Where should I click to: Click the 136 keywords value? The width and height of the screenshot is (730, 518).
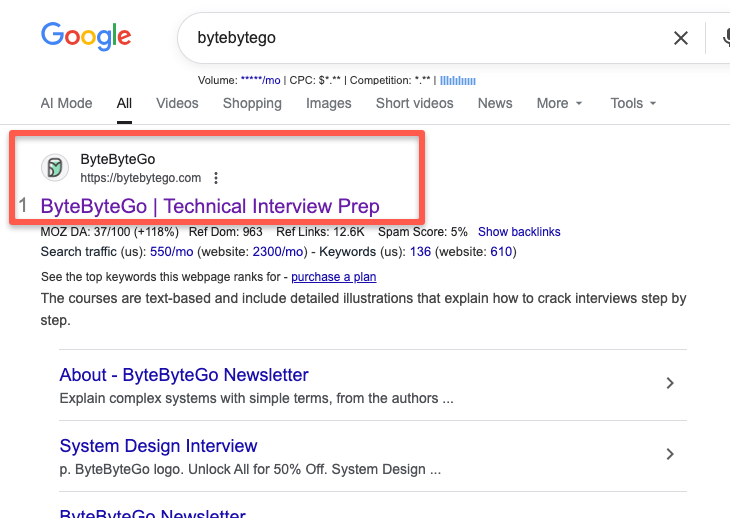pyautogui.click(x=420, y=252)
